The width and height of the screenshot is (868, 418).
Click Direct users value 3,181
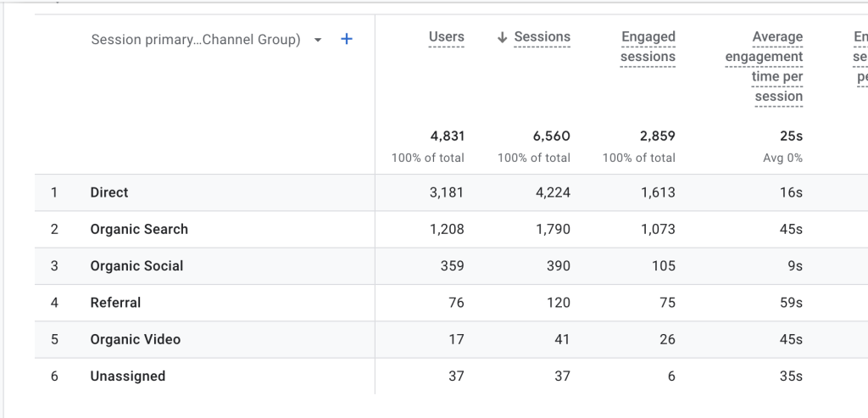(447, 192)
